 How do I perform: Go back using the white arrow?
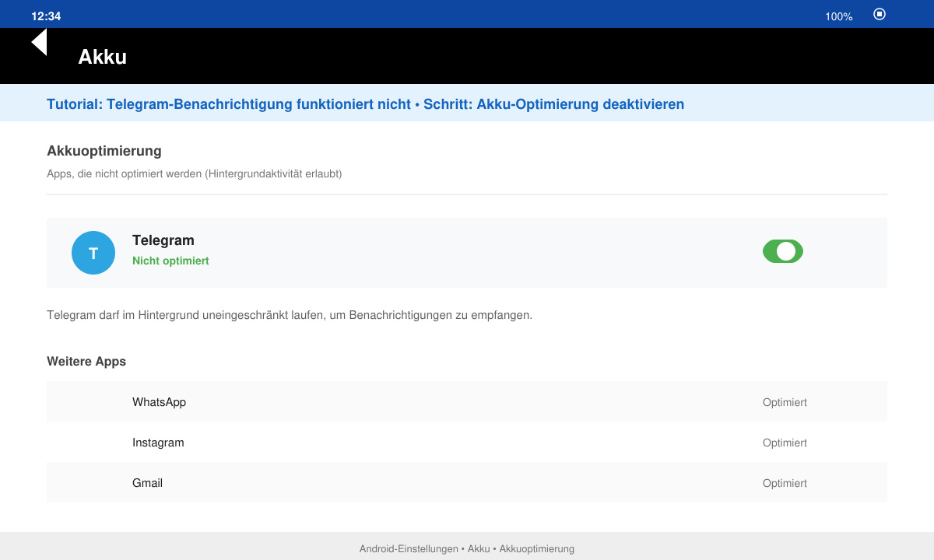(x=39, y=42)
